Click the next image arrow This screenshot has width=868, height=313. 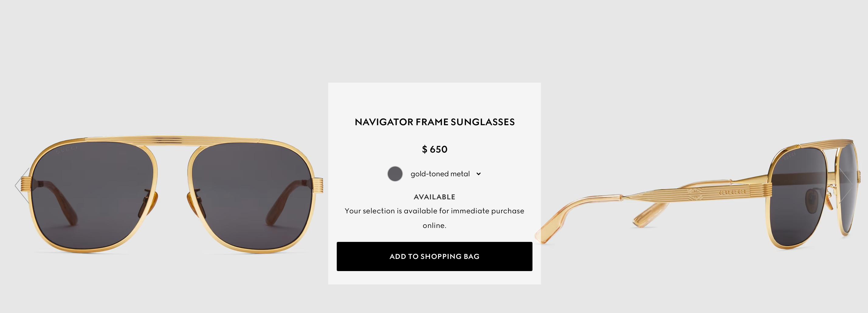(846, 185)
